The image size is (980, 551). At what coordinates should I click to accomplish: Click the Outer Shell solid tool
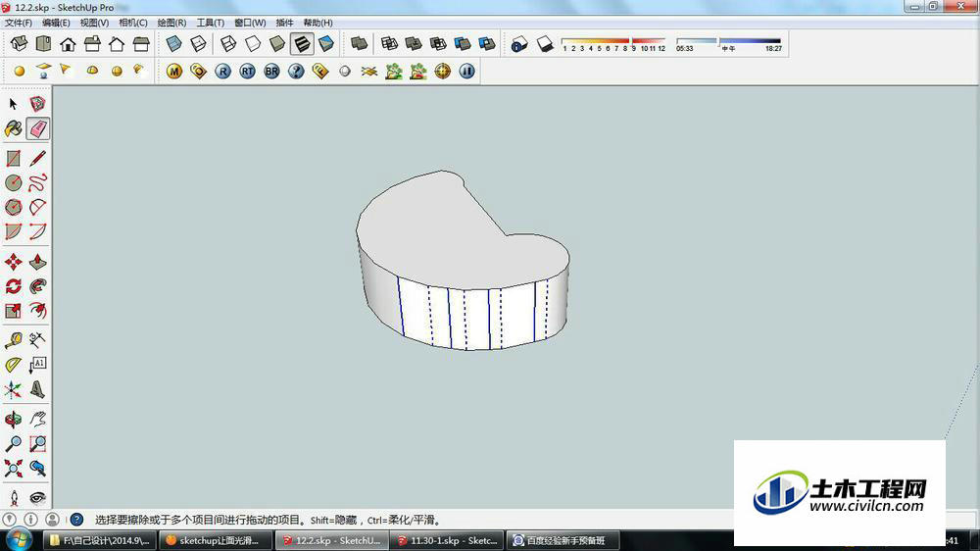tap(359, 44)
